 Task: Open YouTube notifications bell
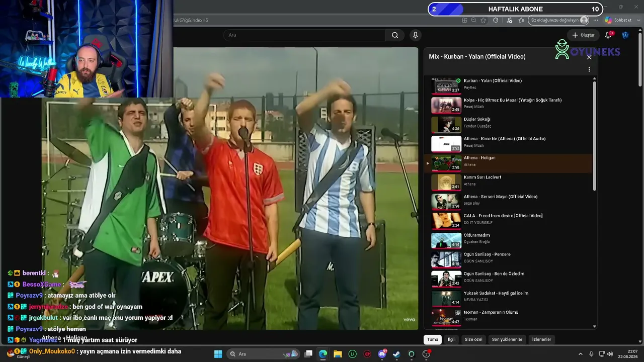tap(608, 35)
